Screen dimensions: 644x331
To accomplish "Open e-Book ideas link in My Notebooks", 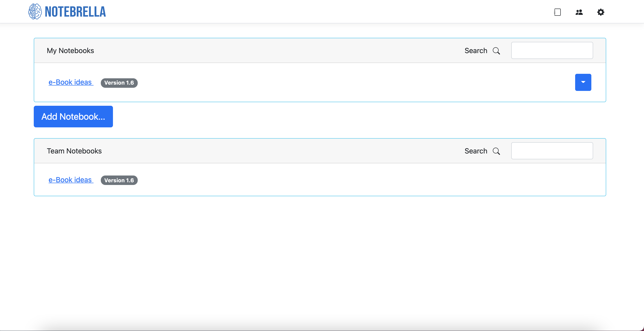I will tap(71, 82).
